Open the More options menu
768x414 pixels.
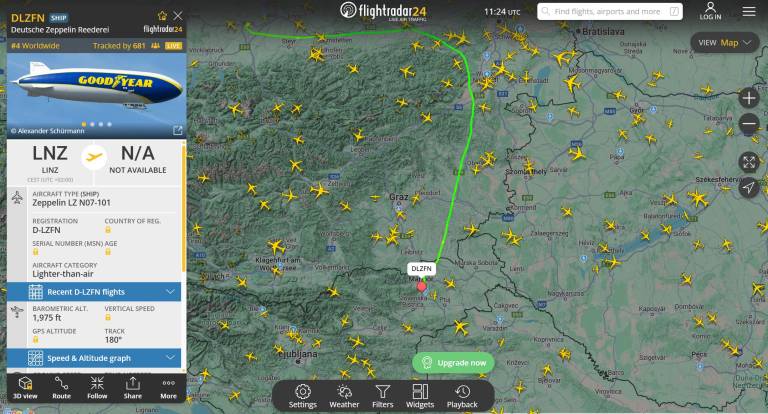pos(168,388)
